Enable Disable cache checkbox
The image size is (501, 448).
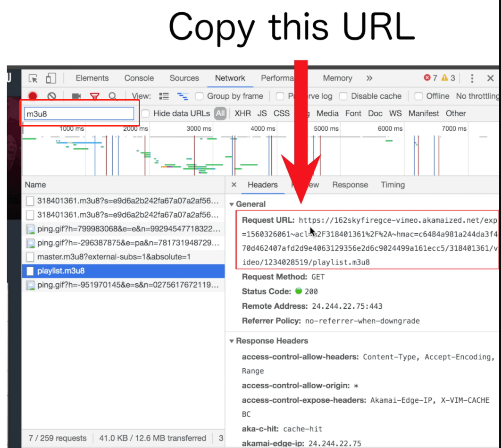click(x=343, y=96)
